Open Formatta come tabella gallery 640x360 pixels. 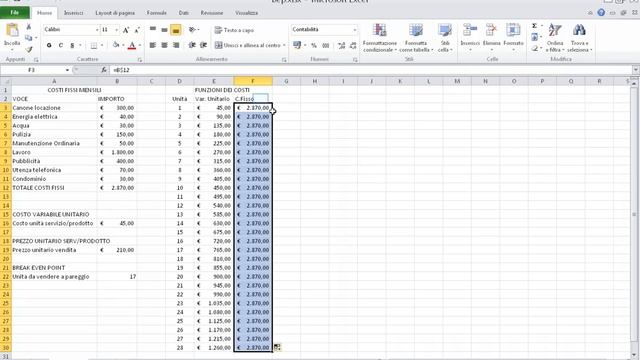tap(416, 38)
